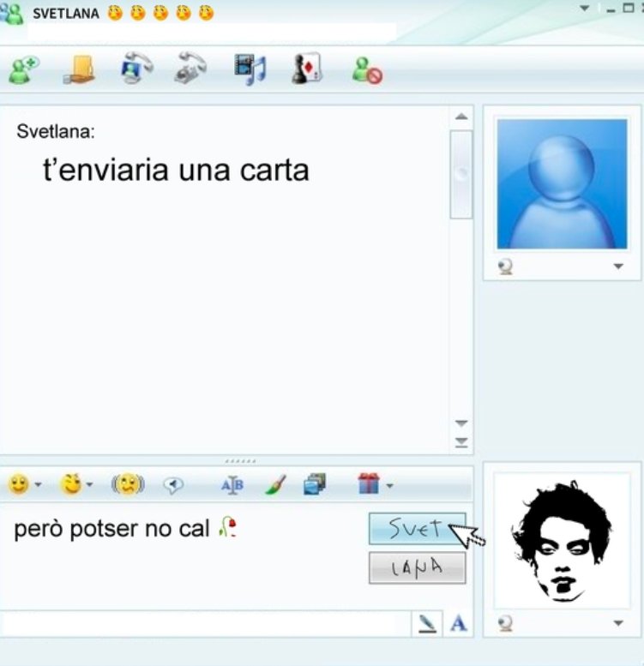Jump to the bottom of conversation
This screenshot has height=666, width=644.
point(461,442)
